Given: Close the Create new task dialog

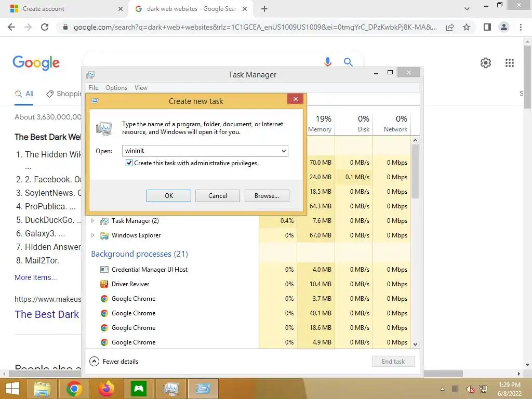Looking at the screenshot, I should point(296,99).
